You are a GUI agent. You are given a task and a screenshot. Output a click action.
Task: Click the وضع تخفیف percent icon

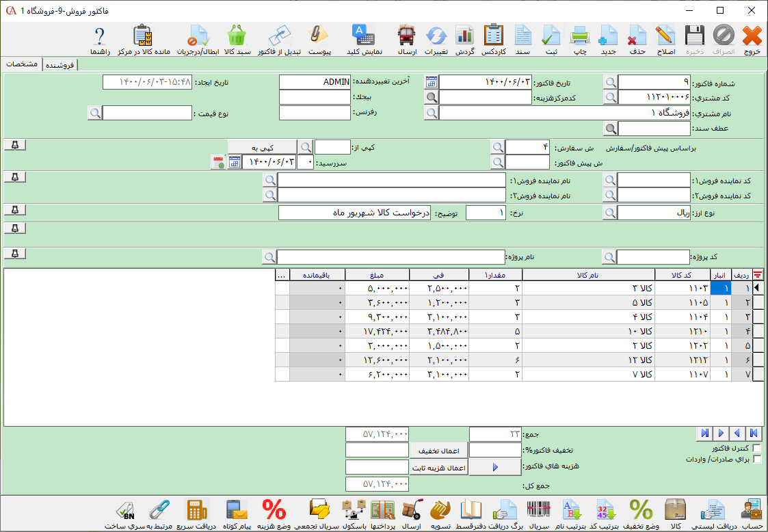[x=641, y=510]
